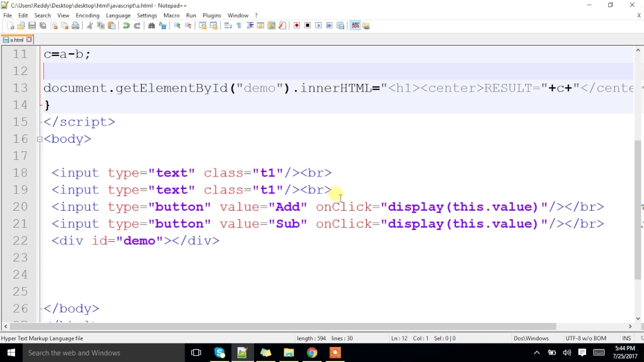Run macro multiple times icon
This screenshot has width=644, height=362.
[330, 26]
